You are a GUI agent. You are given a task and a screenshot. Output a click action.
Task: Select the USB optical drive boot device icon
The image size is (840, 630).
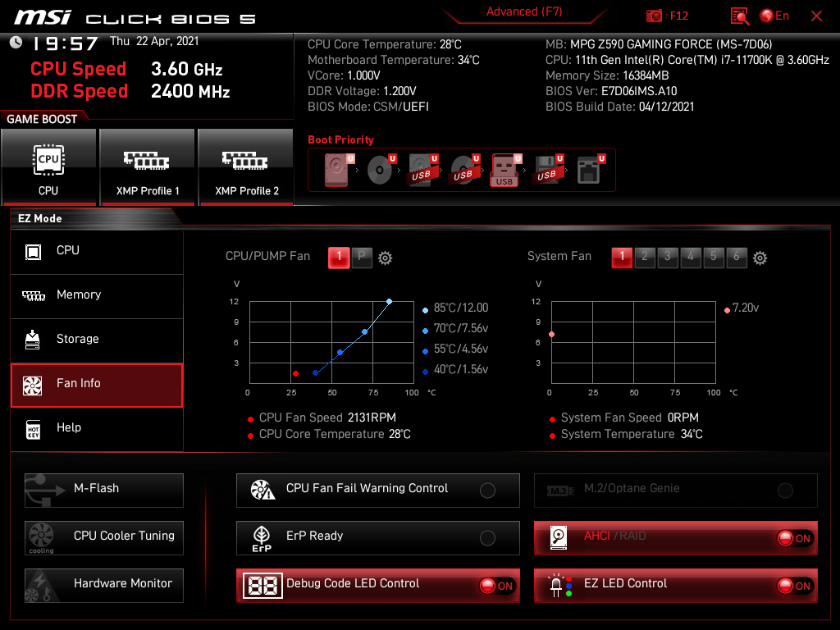[465, 170]
